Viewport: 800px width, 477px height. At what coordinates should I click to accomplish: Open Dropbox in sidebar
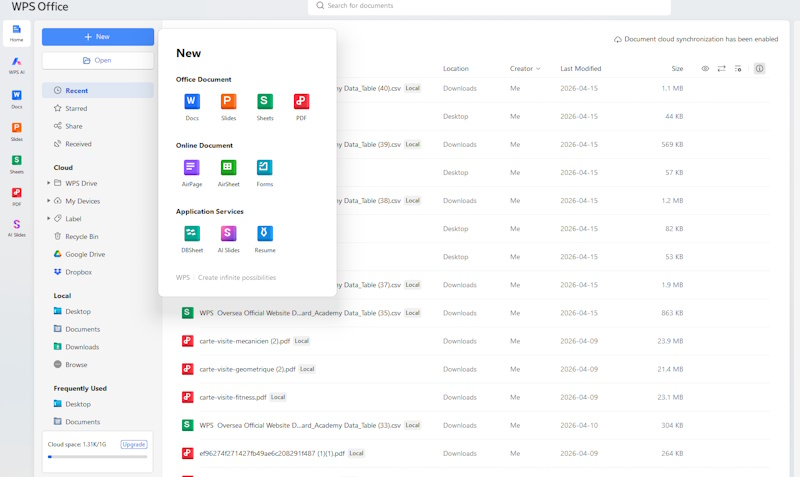click(x=97, y=272)
